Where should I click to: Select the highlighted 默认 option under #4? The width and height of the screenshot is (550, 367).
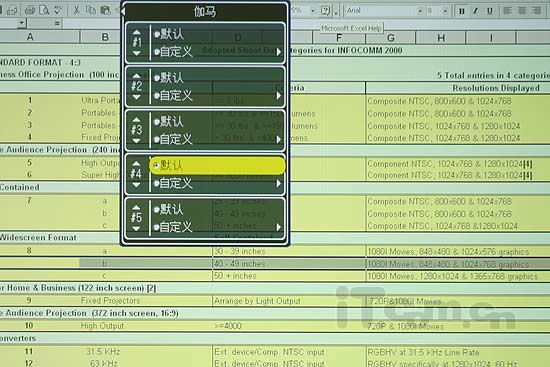tap(217, 165)
